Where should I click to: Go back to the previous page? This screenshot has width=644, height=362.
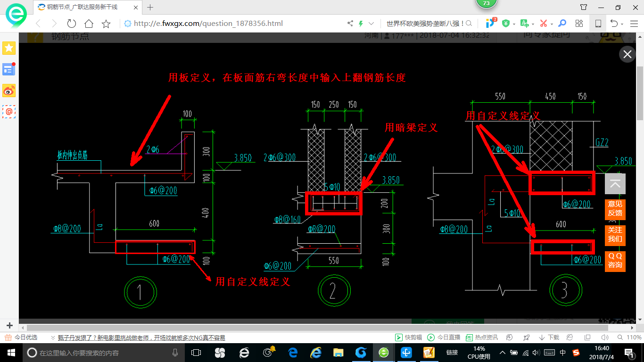click(38, 24)
